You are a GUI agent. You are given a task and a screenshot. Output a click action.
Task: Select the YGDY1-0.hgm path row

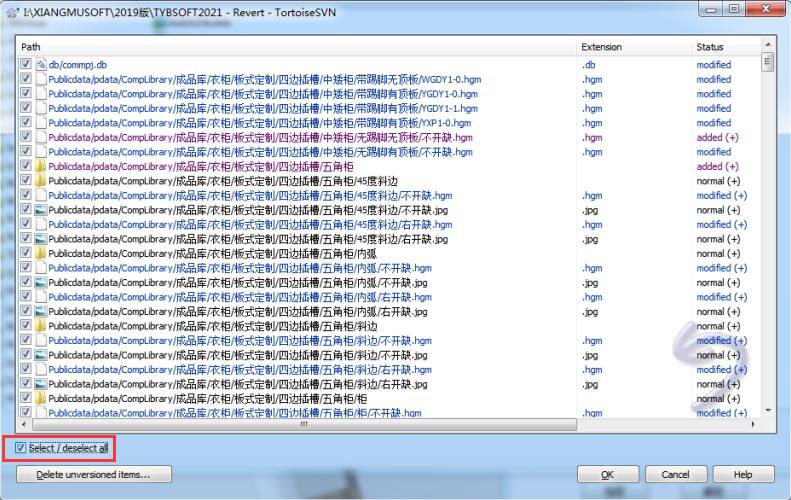click(263, 94)
